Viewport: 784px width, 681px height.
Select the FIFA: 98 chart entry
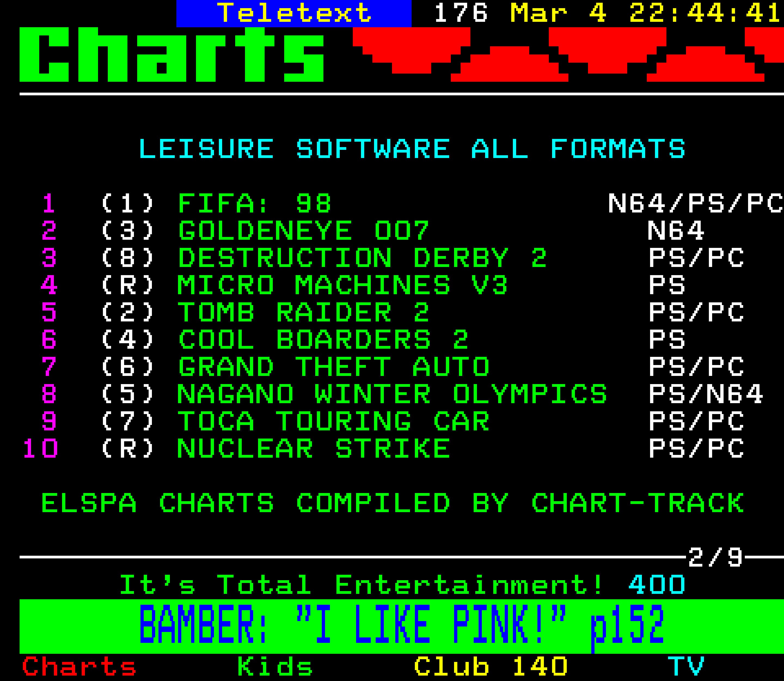point(255,203)
